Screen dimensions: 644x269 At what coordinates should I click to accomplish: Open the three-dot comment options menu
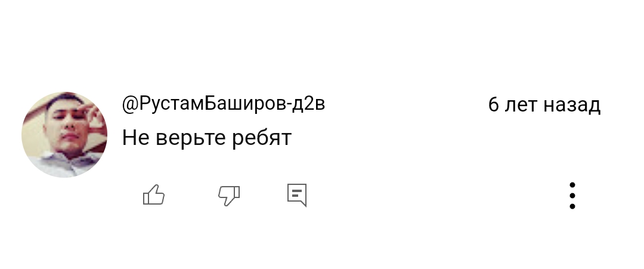(572, 196)
